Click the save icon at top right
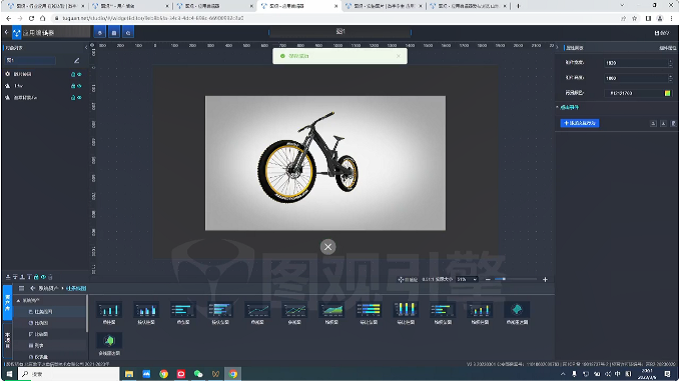 click(x=661, y=33)
